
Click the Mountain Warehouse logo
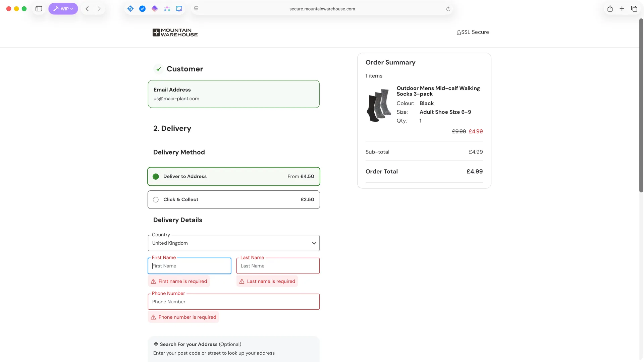point(175,33)
